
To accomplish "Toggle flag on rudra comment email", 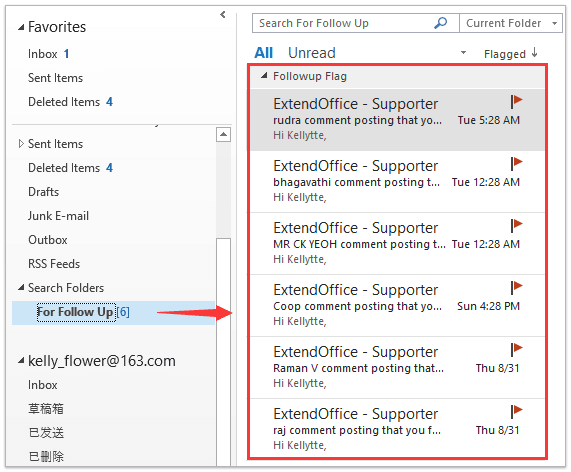I will pyautogui.click(x=516, y=102).
